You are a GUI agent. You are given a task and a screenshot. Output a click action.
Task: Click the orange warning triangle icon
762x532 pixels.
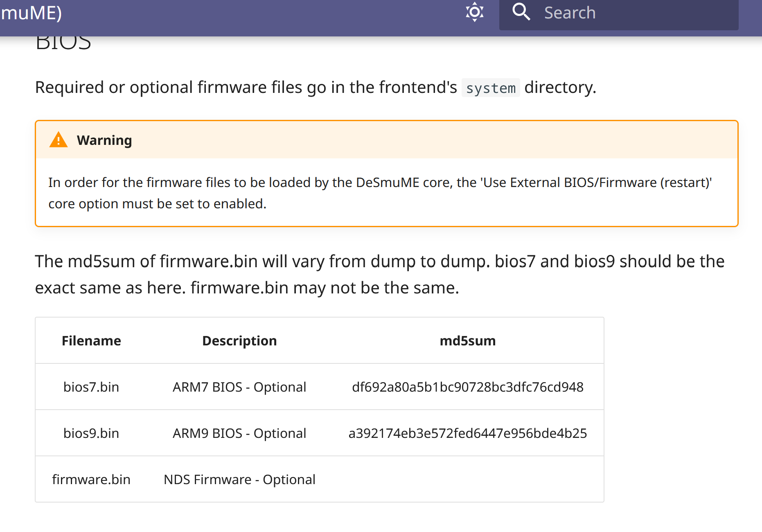click(x=59, y=140)
